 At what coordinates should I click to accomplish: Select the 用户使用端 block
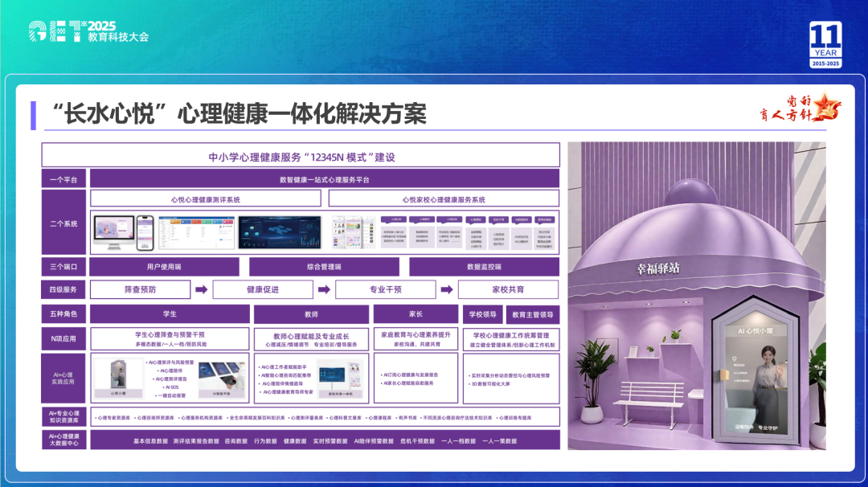pyautogui.click(x=164, y=267)
